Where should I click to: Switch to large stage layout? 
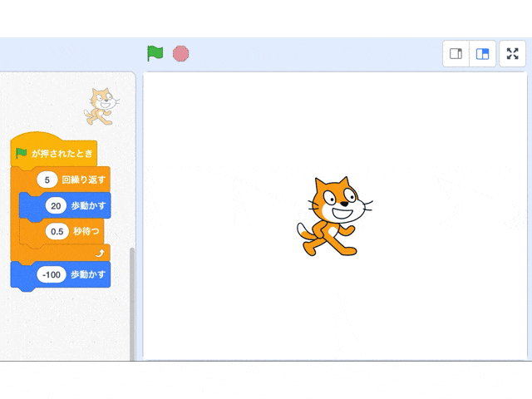pos(482,53)
